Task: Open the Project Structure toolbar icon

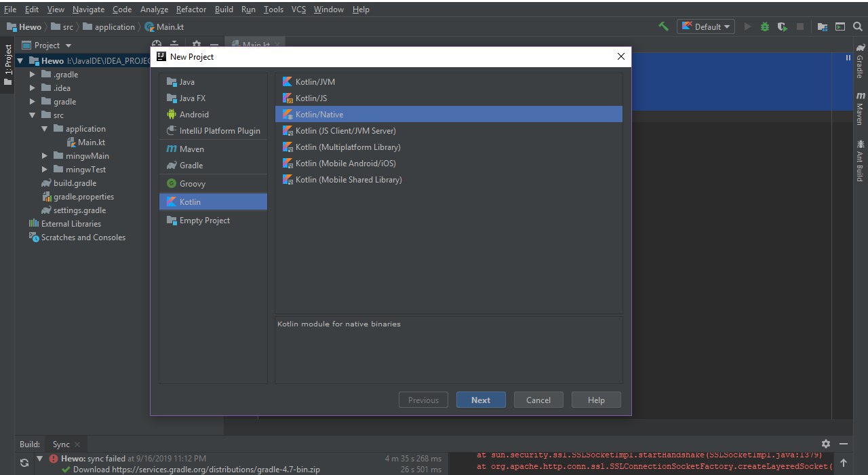Action: tap(823, 26)
